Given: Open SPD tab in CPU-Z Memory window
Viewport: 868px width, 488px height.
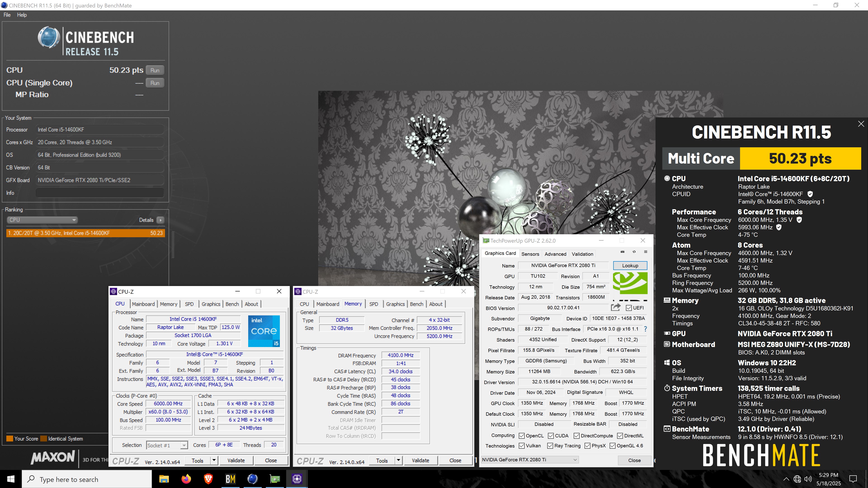Looking at the screenshot, I should click(x=374, y=304).
